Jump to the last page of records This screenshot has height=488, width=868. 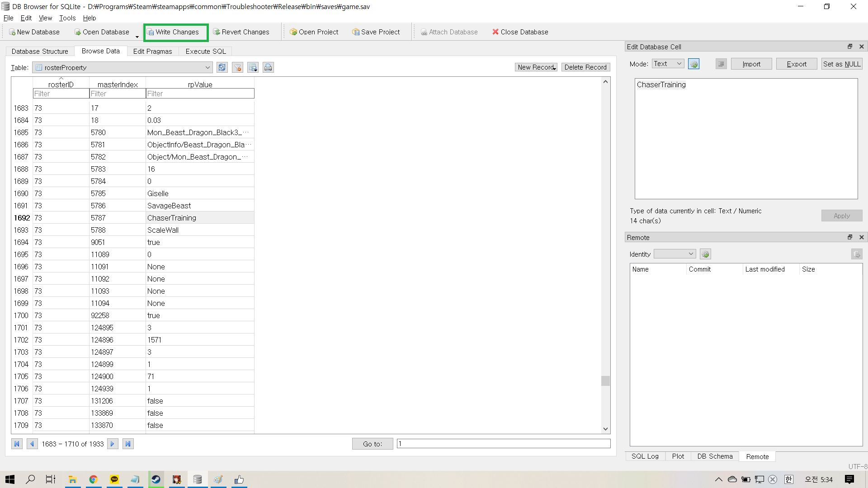tap(128, 444)
